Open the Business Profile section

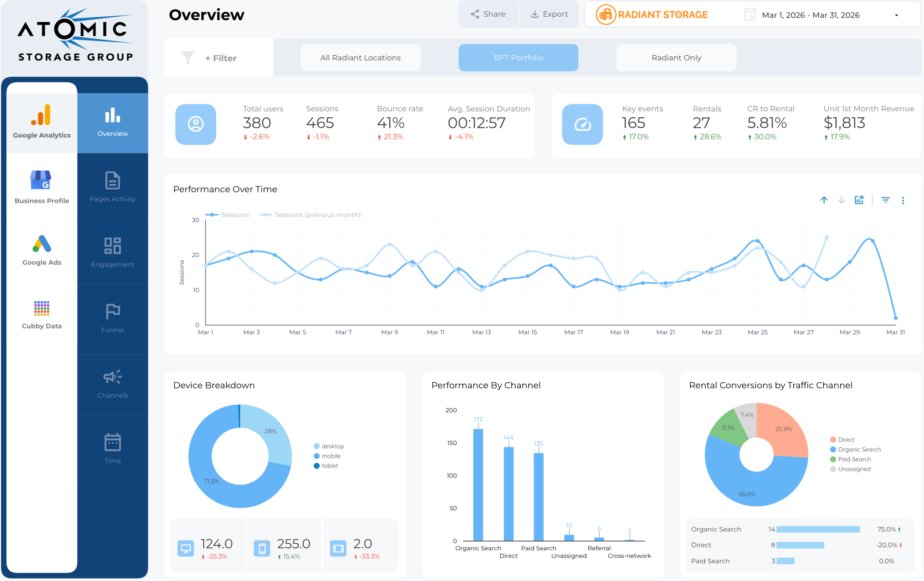41,187
